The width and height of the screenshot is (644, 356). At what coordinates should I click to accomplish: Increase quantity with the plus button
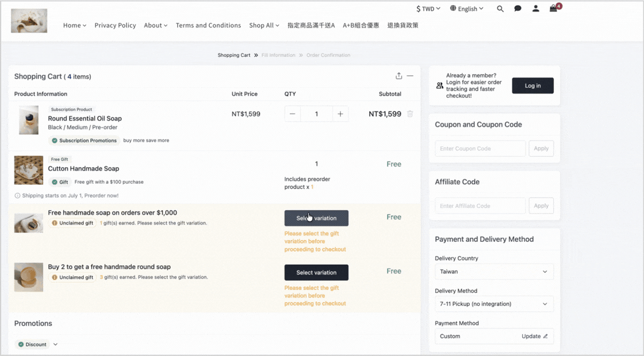340,114
